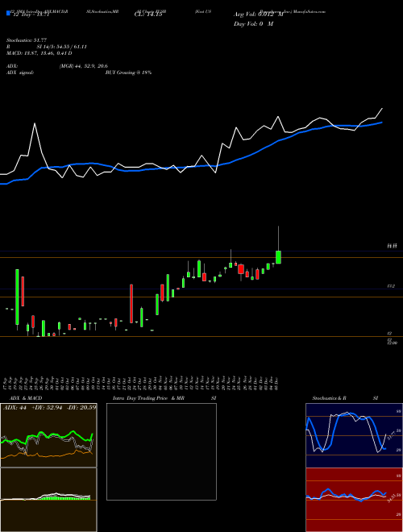Click the last tall green candlestick
The height and width of the screenshot is (532, 403).
278,257
